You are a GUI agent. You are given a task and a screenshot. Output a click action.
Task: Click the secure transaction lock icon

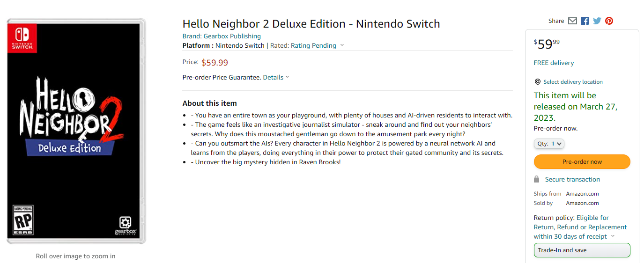point(537,180)
